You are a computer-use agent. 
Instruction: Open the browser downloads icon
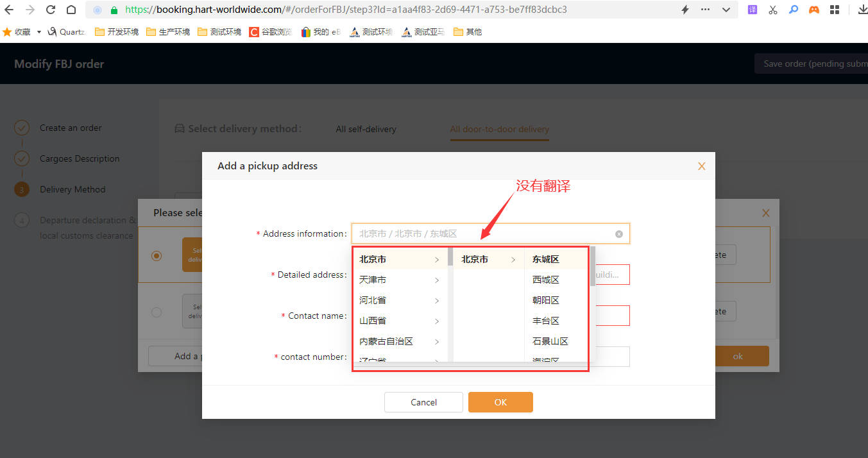tap(860, 10)
